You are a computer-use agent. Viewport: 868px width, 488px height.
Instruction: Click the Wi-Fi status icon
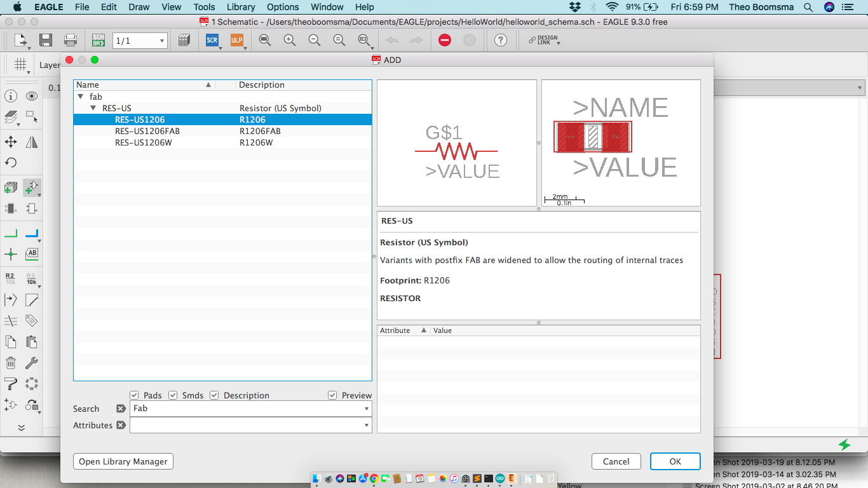(x=612, y=7)
